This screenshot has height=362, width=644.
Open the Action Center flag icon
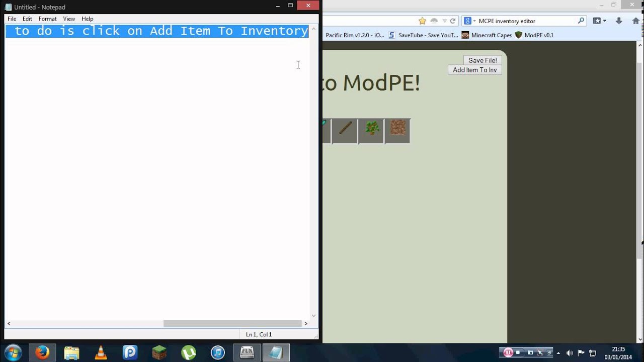(581, 353)
